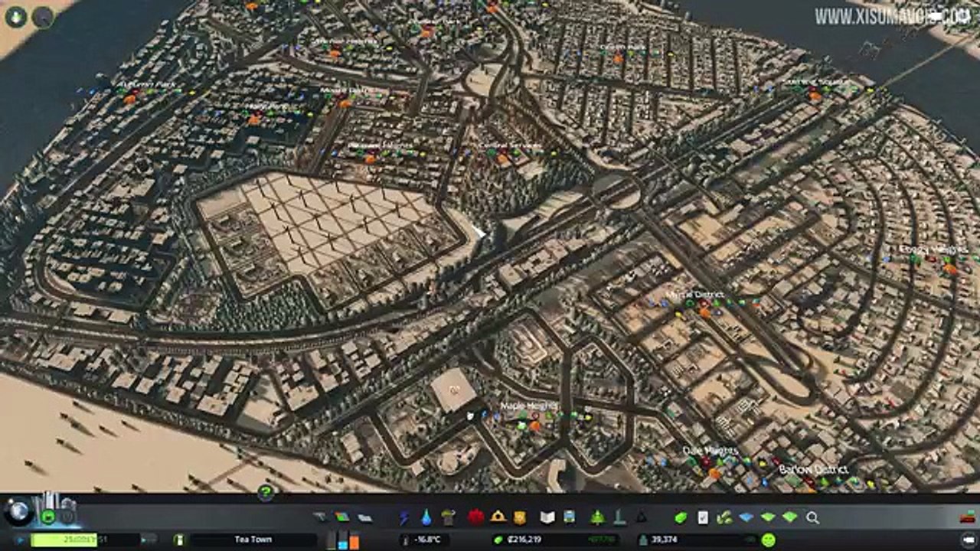Open the City Policies document icon
This screenshot has height=551, width=980.
tap(702, 518)
